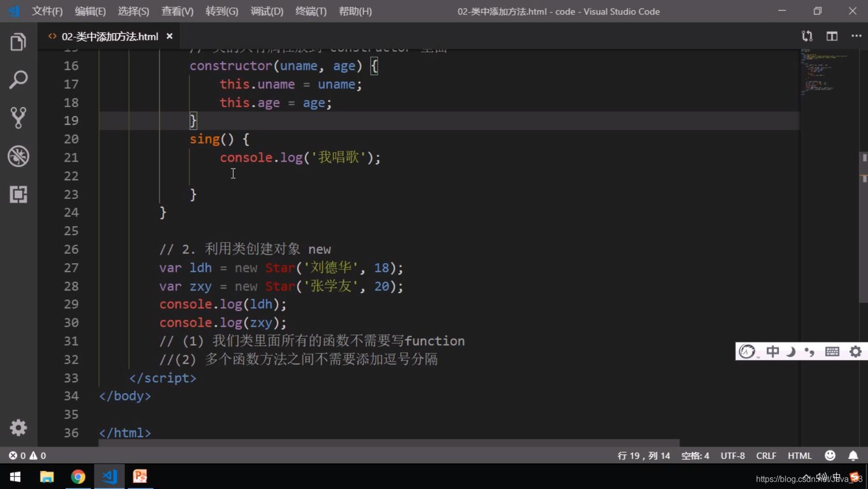Click the string '张学友' on line 28
Screen dimensions: 868x489
click(331, 286)
